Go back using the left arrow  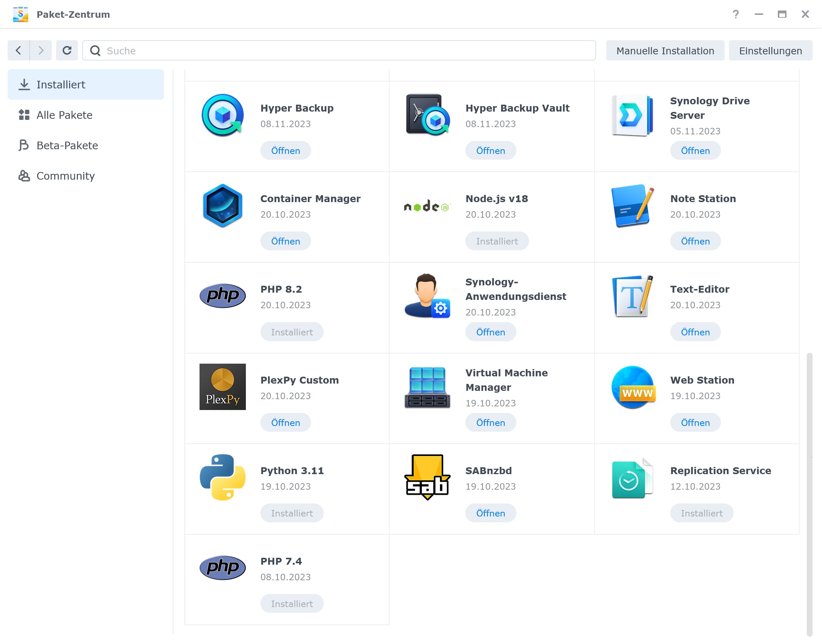point(18,50)
